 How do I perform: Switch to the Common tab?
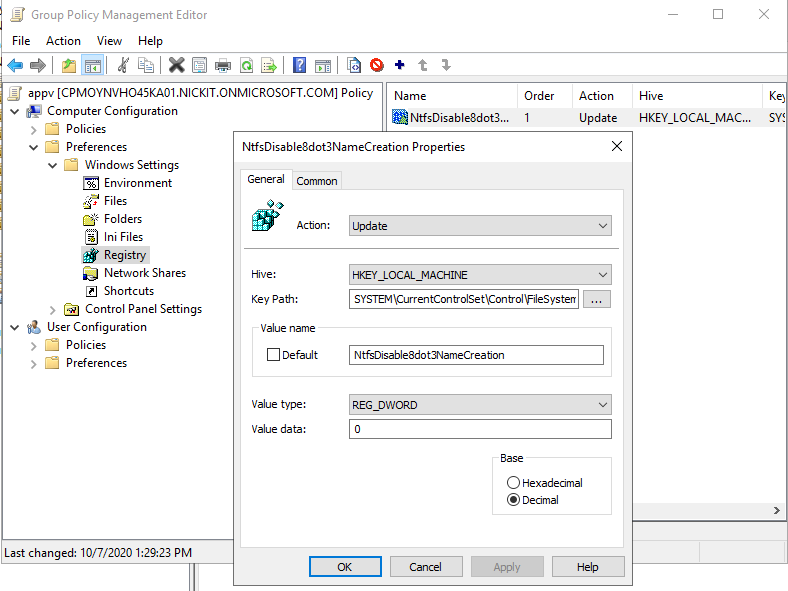coord(317,181)
